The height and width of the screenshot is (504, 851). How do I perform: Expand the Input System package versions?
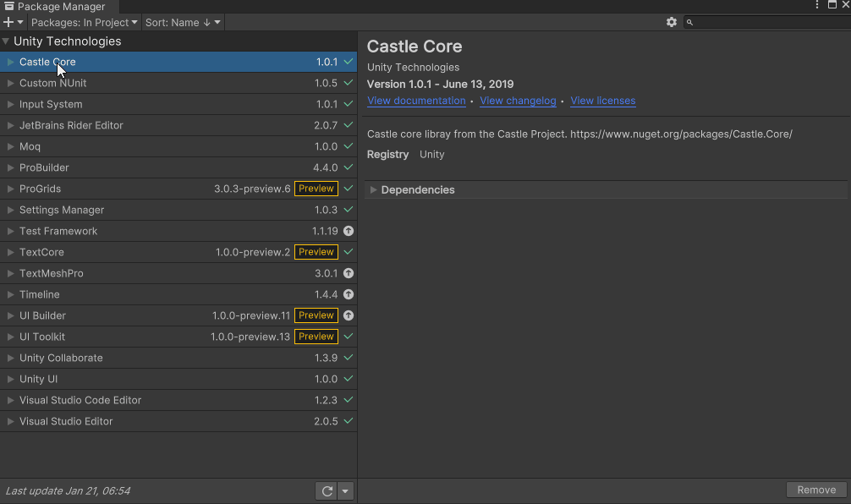[10, 104]
